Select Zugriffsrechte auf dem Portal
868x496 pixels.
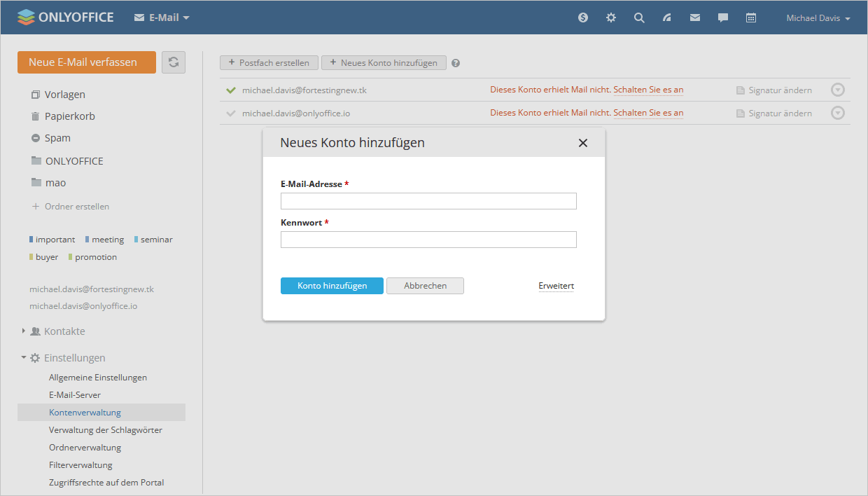coord(106,482)
